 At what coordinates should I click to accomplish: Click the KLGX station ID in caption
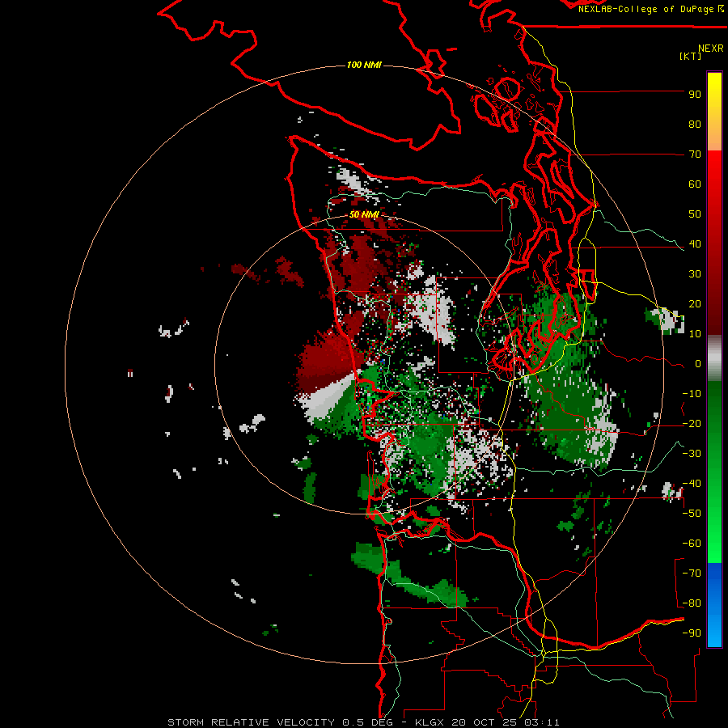tap(430, 722)
